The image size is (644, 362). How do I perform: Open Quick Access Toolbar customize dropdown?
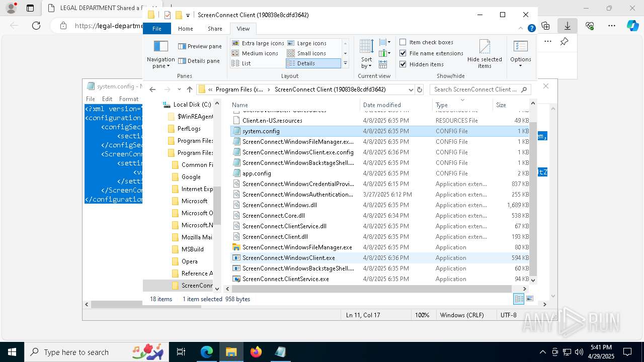(188, 15)
